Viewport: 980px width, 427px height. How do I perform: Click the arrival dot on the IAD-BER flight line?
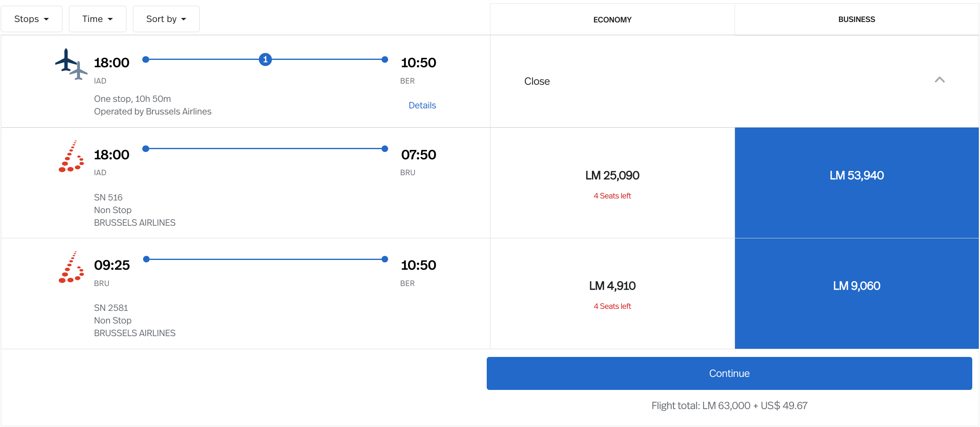(x=384, y=59)
